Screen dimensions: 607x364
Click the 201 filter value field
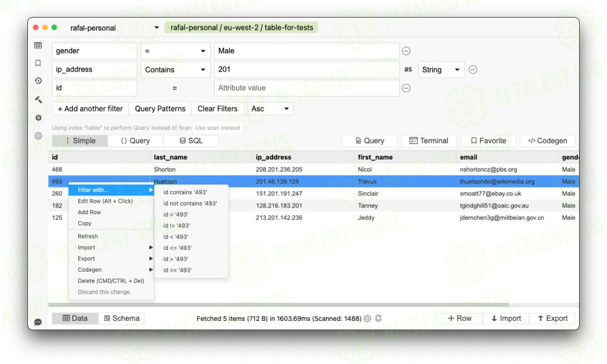pos(307,70)
